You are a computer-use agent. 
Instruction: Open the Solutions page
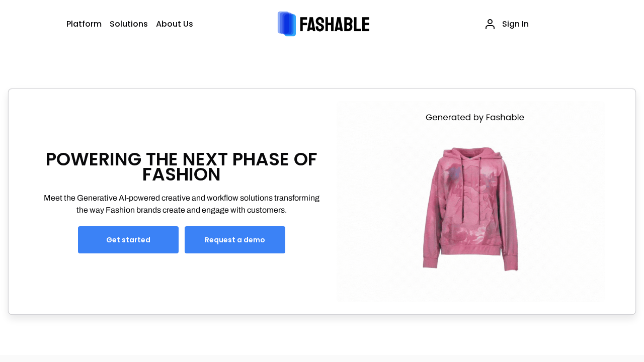click(129, 24)
